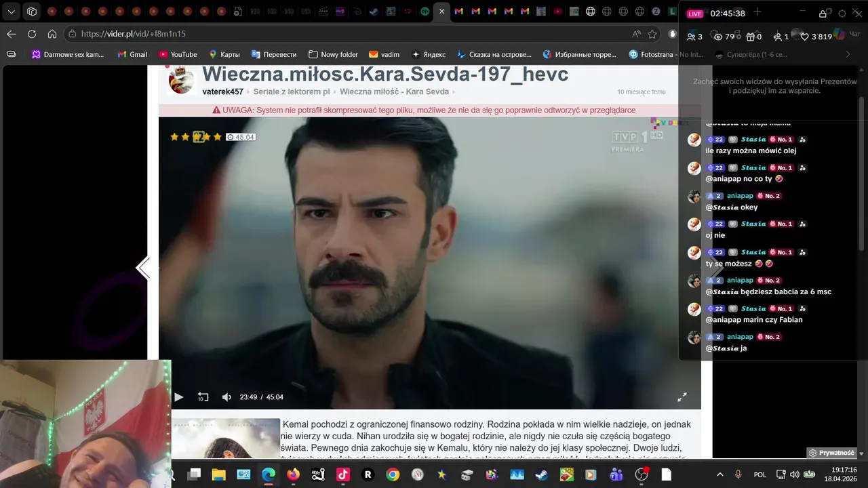Screen dimensions: 868x488
Task: Open vaterek457 profile link
Action: 222,91
